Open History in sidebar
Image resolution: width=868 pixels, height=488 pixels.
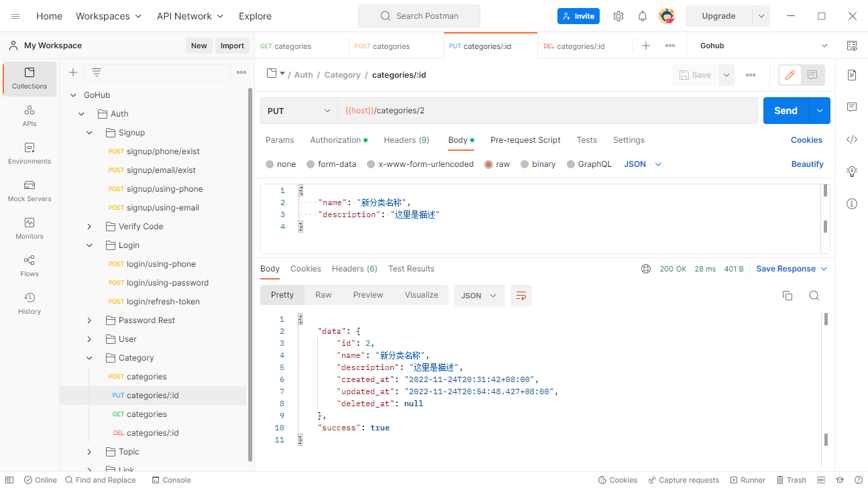point(30,304)
